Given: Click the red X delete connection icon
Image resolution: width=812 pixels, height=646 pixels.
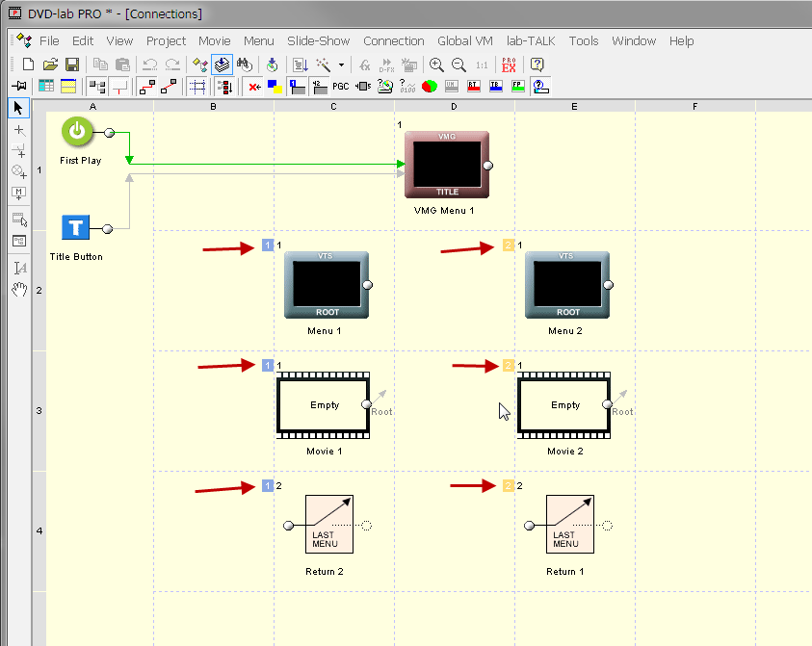Looking at the screenshot, I should coord(253,87).
